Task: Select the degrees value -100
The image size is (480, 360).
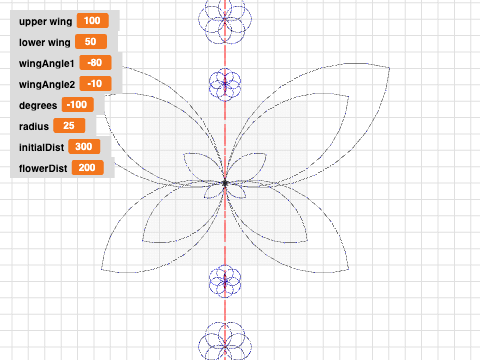Action: click(77, 105)
